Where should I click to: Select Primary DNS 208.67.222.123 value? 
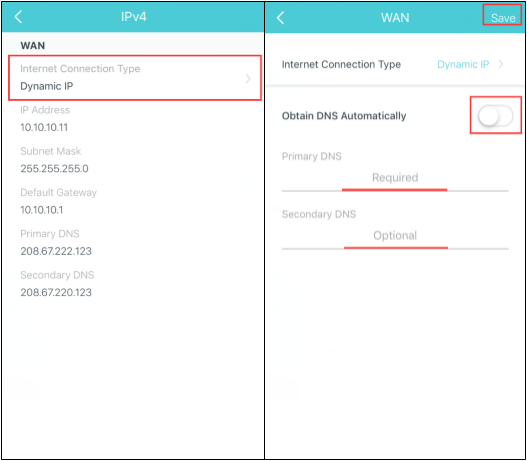(x=56, y=251)
